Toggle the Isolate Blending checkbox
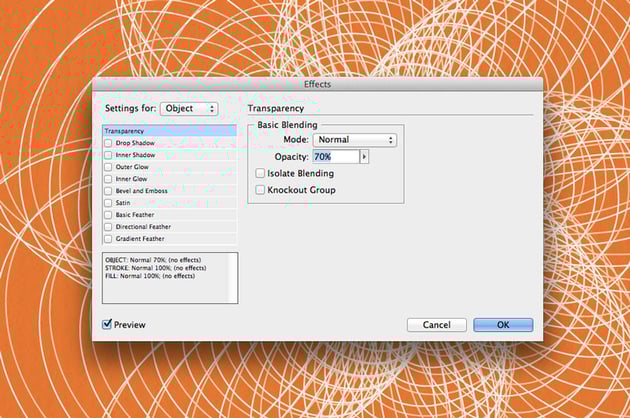The width and height of the screenshot is (630, 418). click(x=260, y=173)
